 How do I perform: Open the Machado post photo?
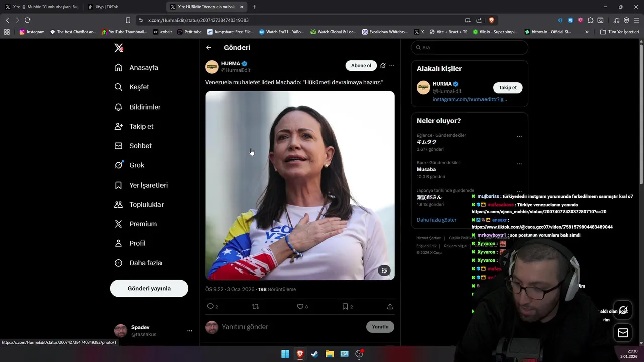coord(300,185)
